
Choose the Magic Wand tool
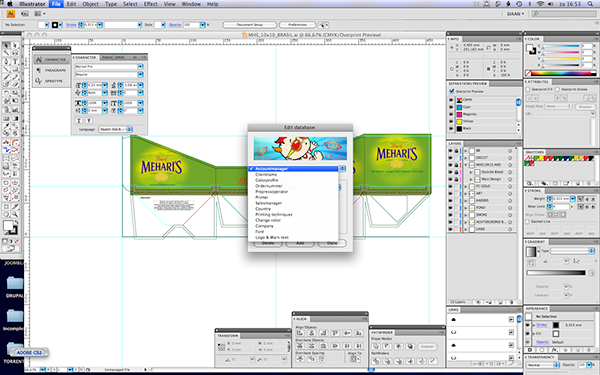click(x=7, y=53)
